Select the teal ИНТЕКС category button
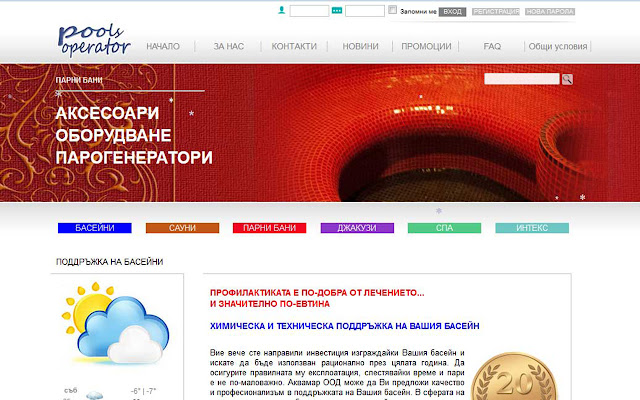The image size is (640, 400). [532, 228]
